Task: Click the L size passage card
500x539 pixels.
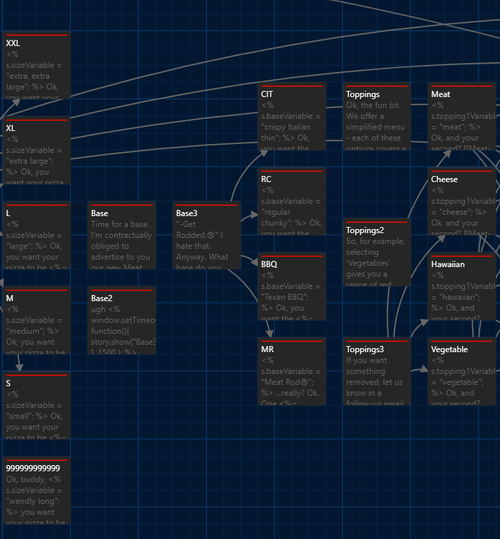Action: click(37, 235)
